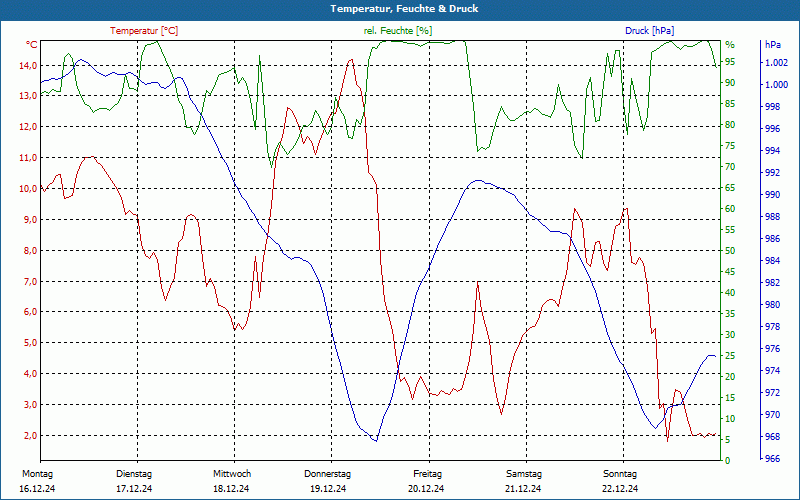Click the '978' pressure axis value

(772, 327)
